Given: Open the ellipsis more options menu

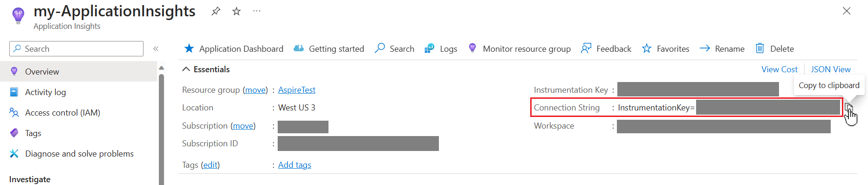Looking at the screenshot, I should [x=257, y=11].
